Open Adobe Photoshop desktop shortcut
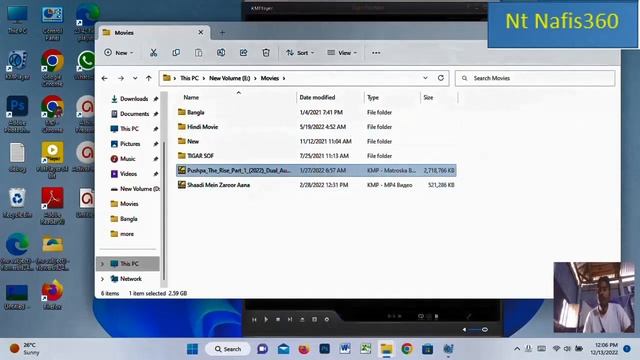 pos(17,114)
